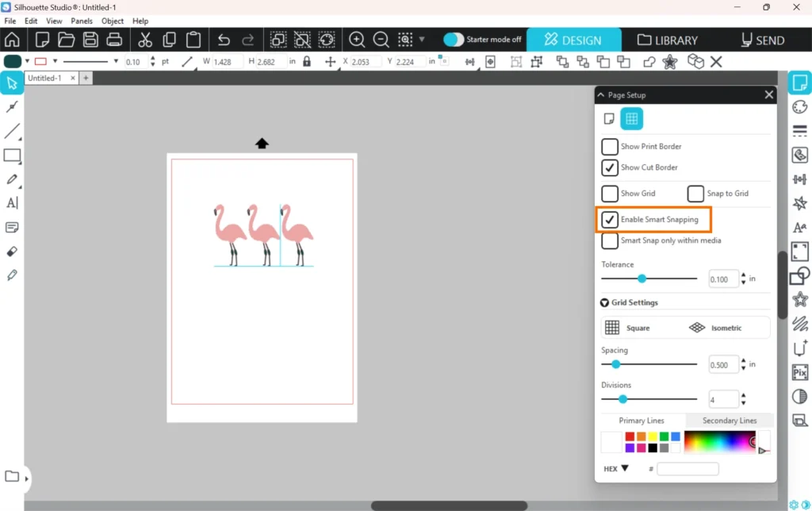Collapse the Page Setup panel chevron
This screenshot has width=812, height=511.
[x=601, y=95]
